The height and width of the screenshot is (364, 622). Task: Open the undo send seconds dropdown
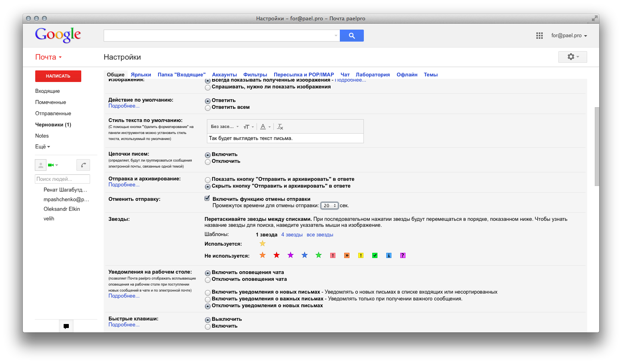point(329,206)
